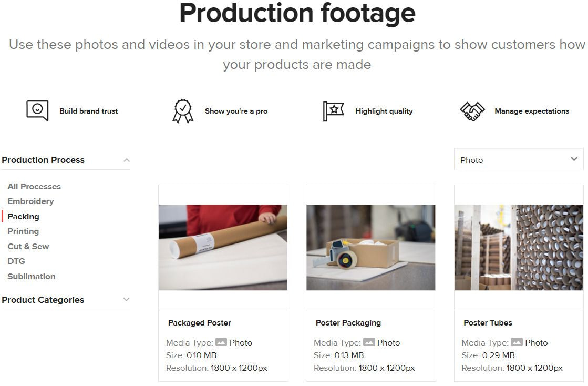Show Printing process footage
The height and width of the screenshot is (386, 588).
point(23,231)
